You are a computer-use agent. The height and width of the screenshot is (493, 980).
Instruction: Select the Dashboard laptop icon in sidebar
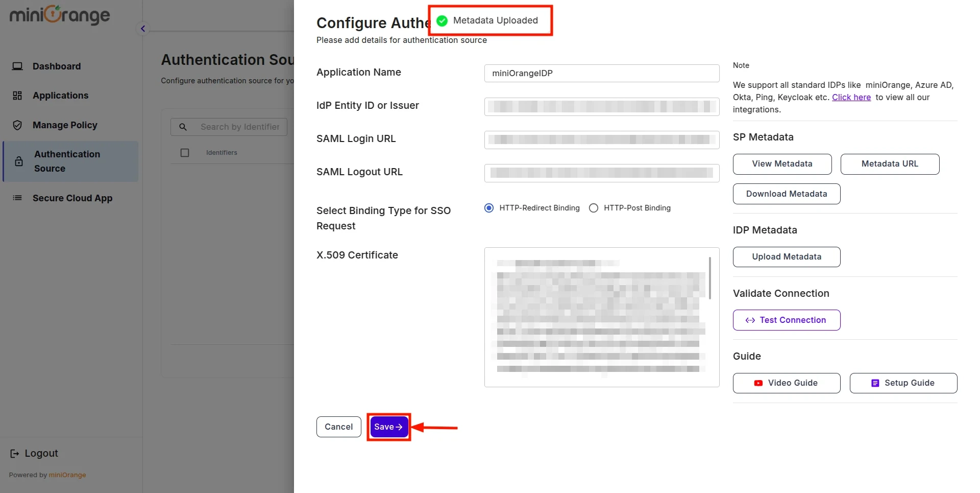18,66
